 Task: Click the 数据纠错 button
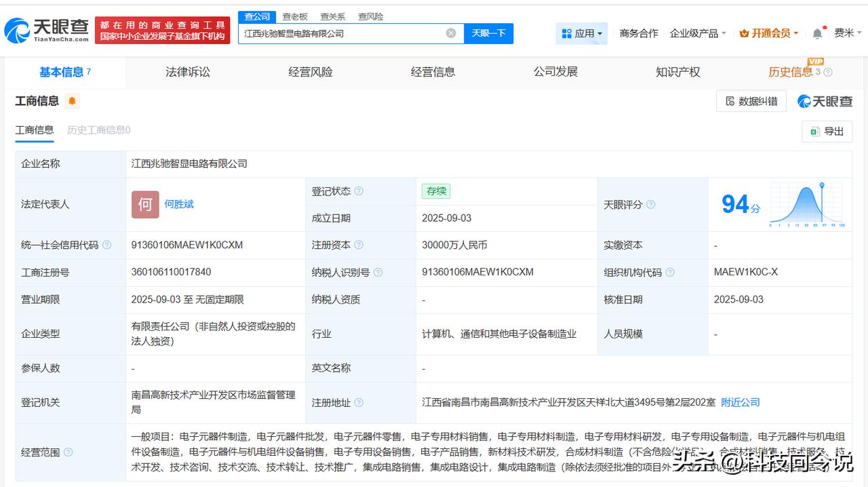751,101
